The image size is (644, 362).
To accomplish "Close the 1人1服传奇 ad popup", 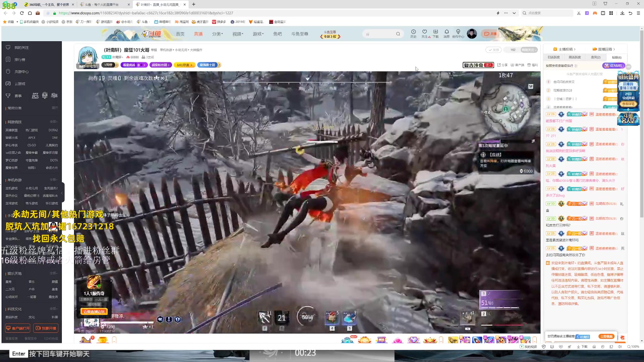I will point(111,281).
